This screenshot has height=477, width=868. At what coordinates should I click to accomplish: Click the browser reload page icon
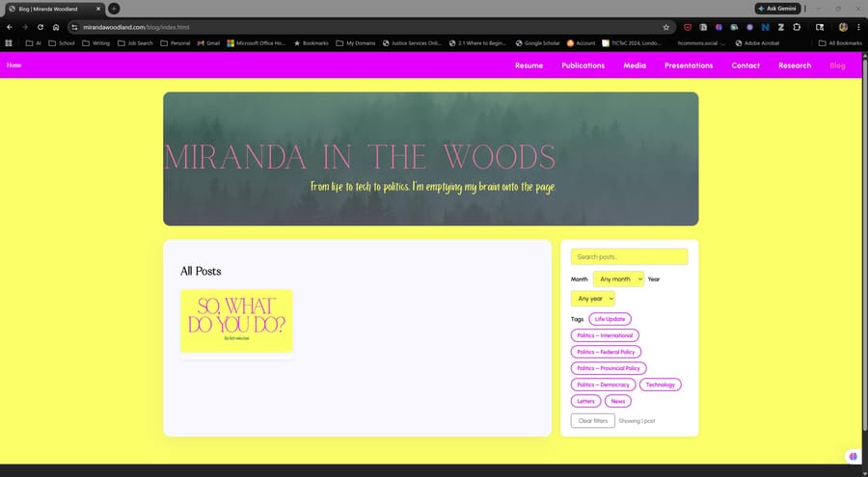[41, 27]
